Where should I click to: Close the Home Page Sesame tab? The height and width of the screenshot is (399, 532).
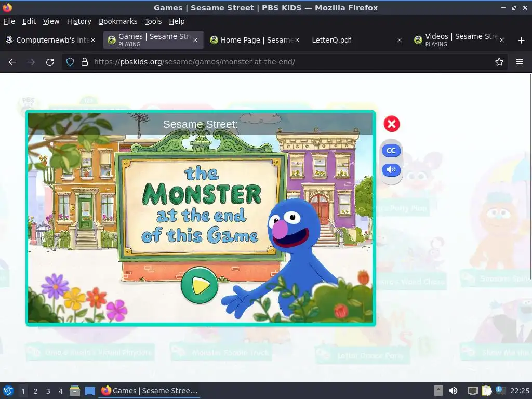point(297,40)
